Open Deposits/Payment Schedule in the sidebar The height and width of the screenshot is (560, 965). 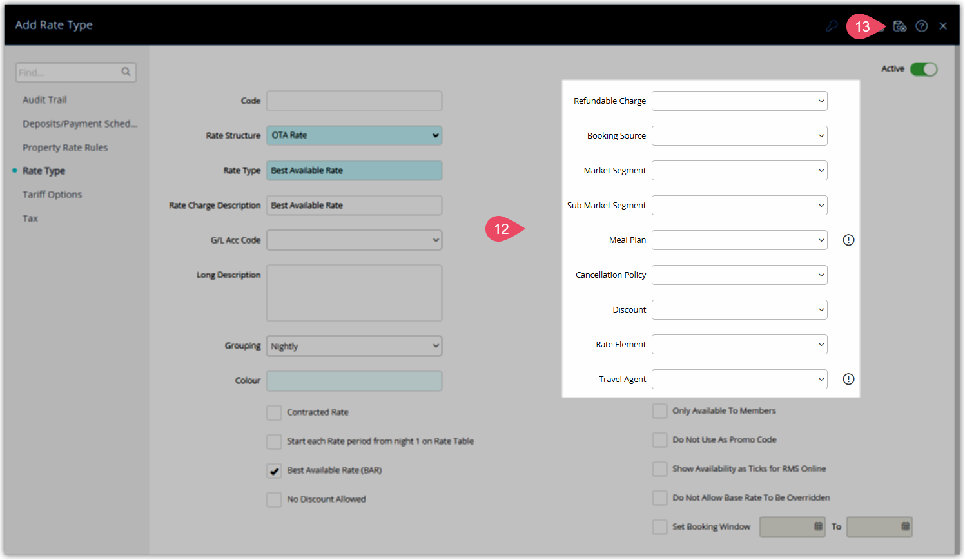[x=80, y=124]
